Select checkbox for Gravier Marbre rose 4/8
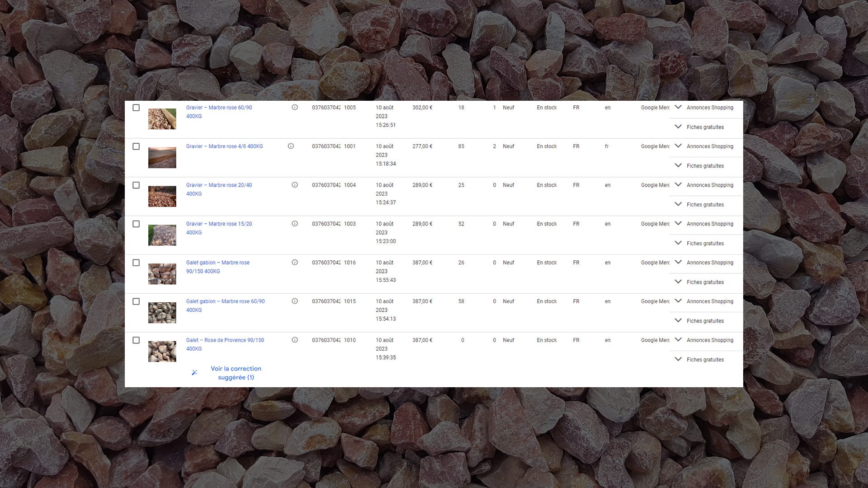 point(136,146)
